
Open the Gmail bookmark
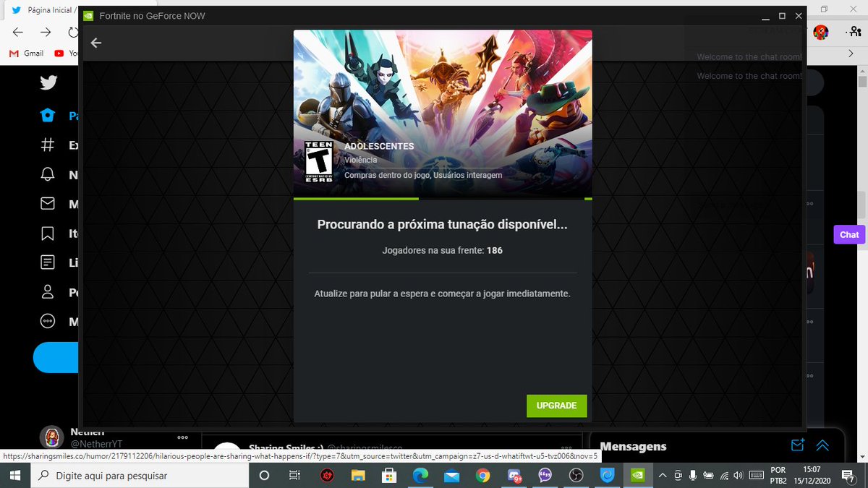click(x=27, y=53)
